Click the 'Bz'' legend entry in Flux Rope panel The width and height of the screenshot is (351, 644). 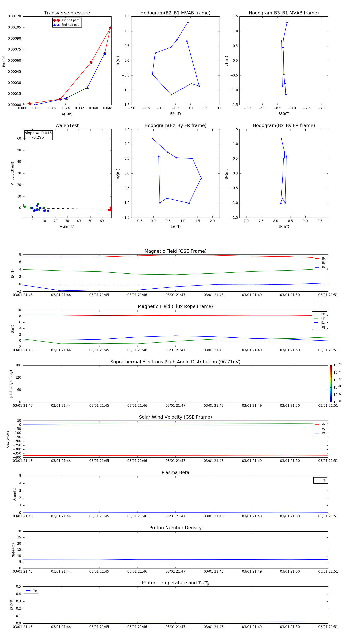tap(320, 323)
